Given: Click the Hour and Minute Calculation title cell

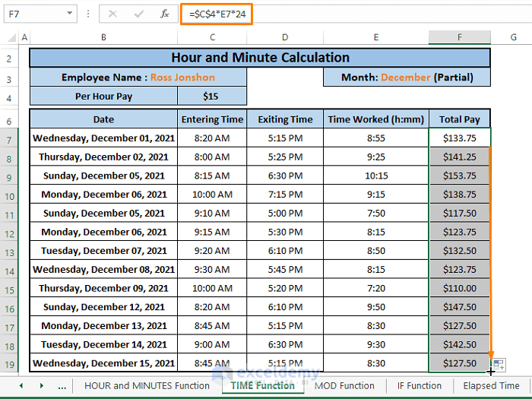Looking at the screenshot, I should tap(260, 58).
